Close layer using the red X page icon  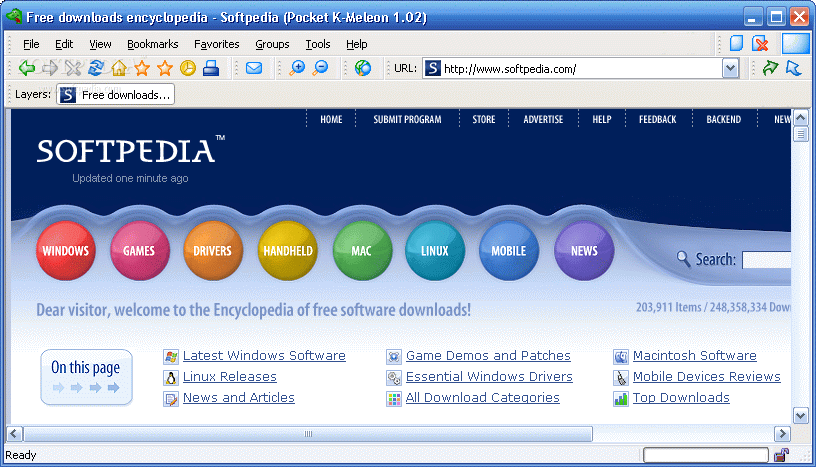tap(760, 43)
